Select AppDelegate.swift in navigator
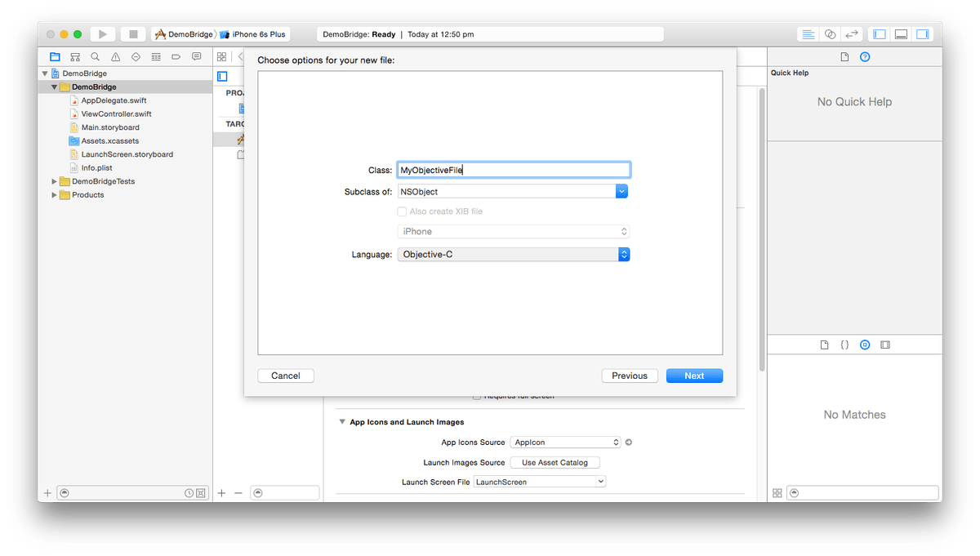 (x=114, y=100)
